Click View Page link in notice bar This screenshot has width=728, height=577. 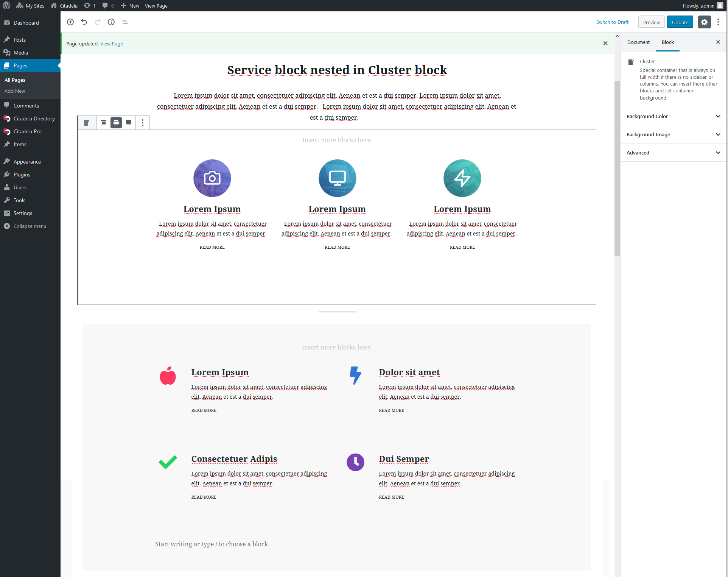coord(112,43)
